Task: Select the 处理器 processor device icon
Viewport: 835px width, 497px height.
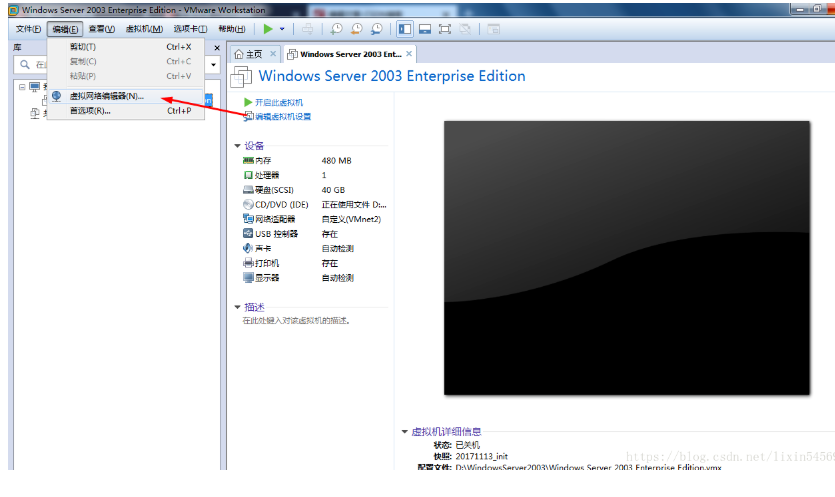Action: [248, 175]
